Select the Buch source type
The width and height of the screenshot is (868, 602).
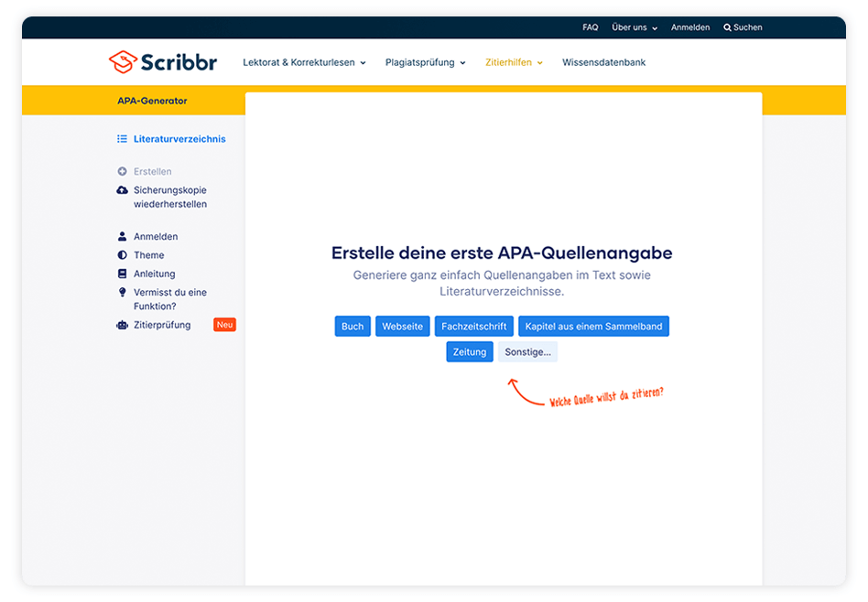click(x=353, y=326)
